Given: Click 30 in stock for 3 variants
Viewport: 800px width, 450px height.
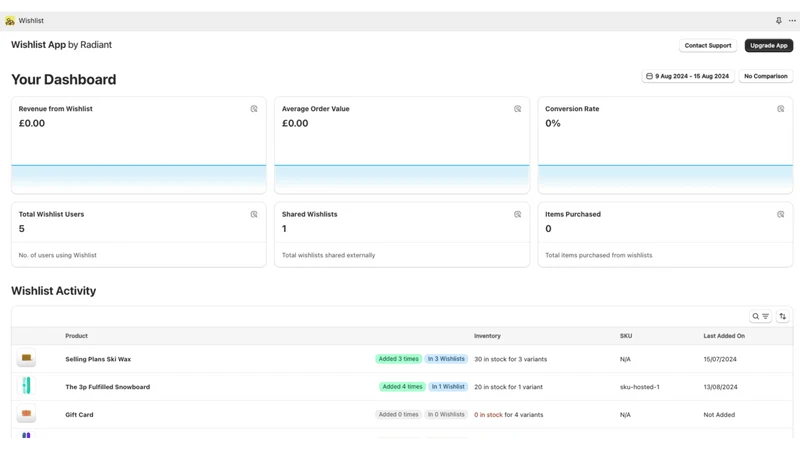Looking at the screenshot, I should pyautogui.click(x=510, y=359).
